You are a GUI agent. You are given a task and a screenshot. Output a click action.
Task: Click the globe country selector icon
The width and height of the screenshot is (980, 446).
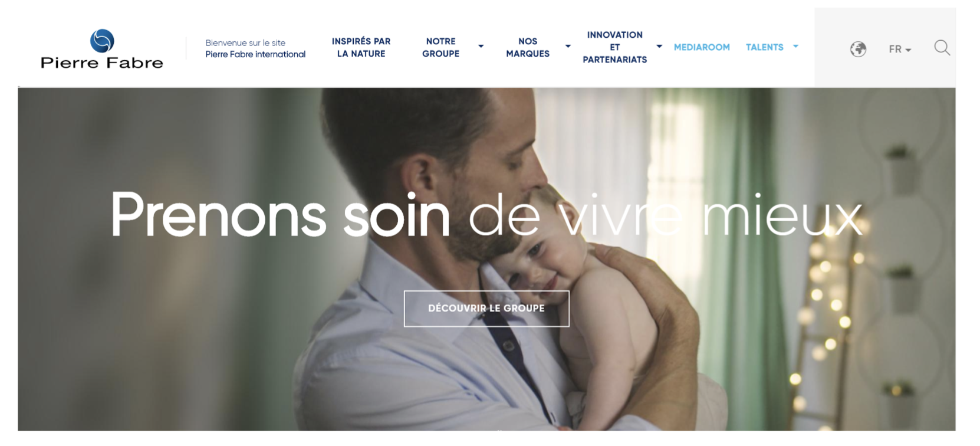click(x=858, y=49)
